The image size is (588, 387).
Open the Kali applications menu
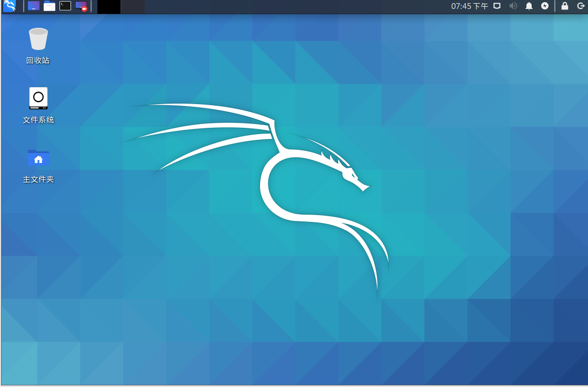point(9,6)
